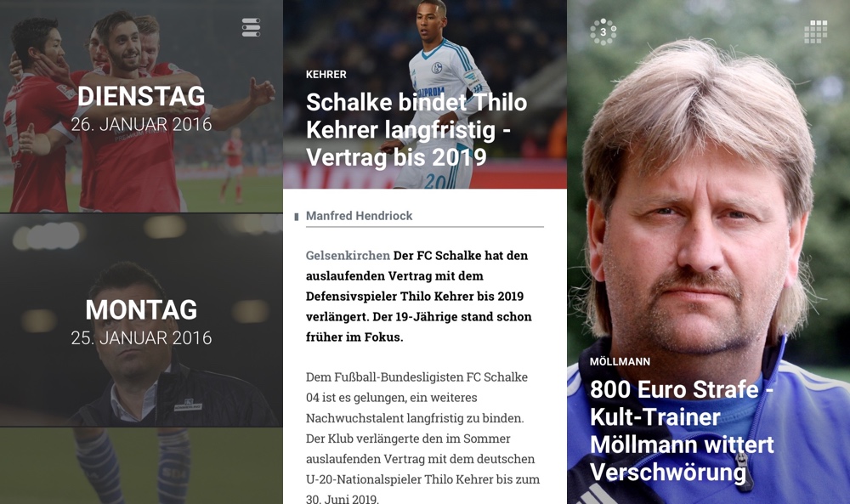The image size is (850, 504).
Task: Select the DIENSTAG edition heading
Action: tap(141, 96)
